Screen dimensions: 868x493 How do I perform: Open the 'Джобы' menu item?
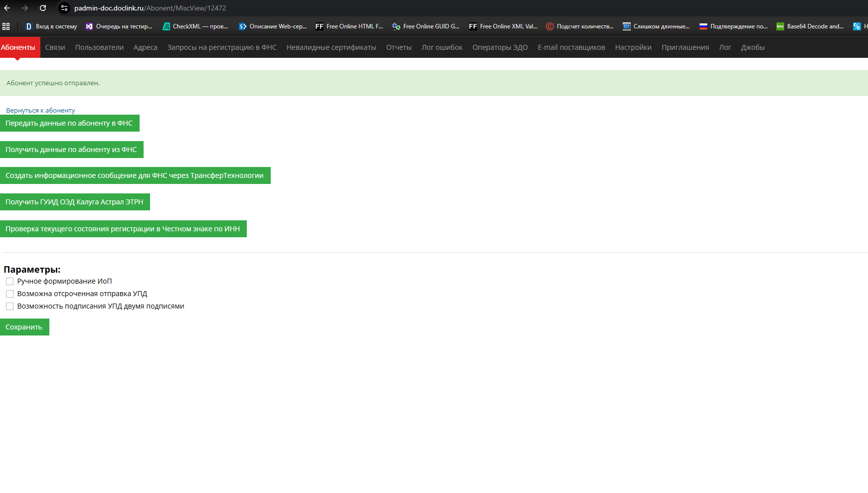pos(753,47)
